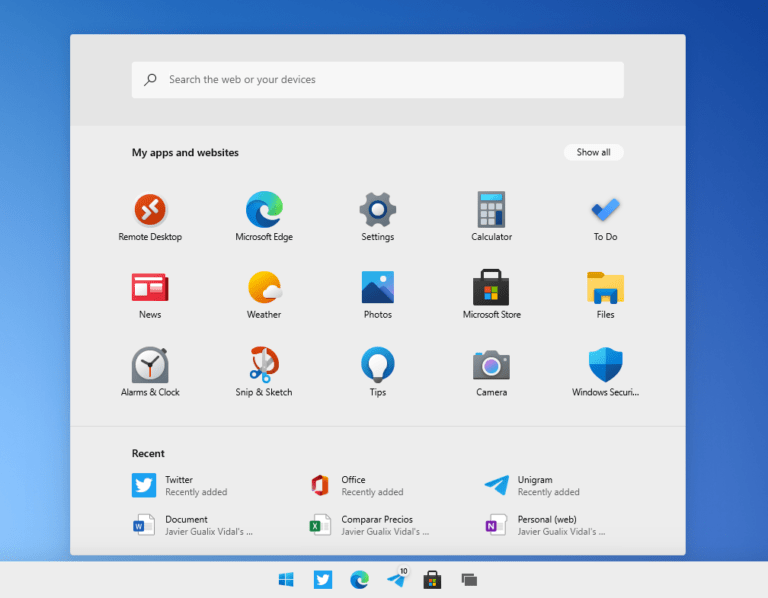Viewport: 768px width, 598px height.
Task: Open the Personal (web) OneNote notebook
Action: [545, 525]
